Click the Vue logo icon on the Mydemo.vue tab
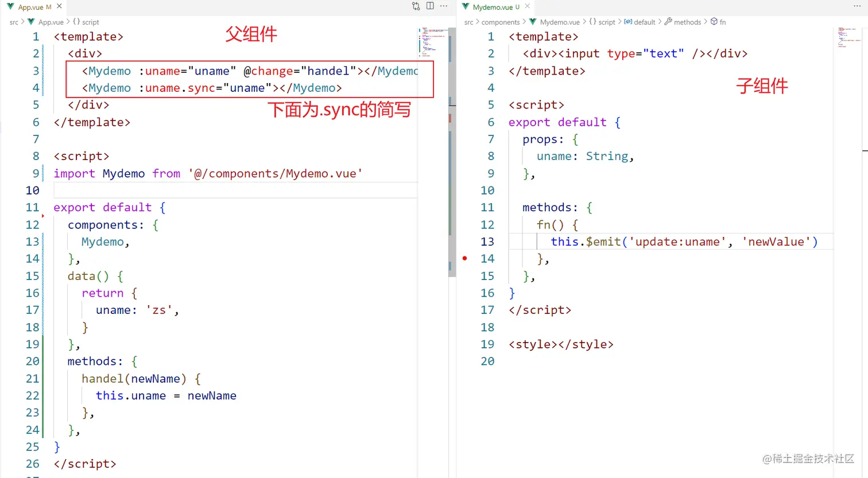Image resolution: width=868 pixels, height=478 pixels. [466, 7]
